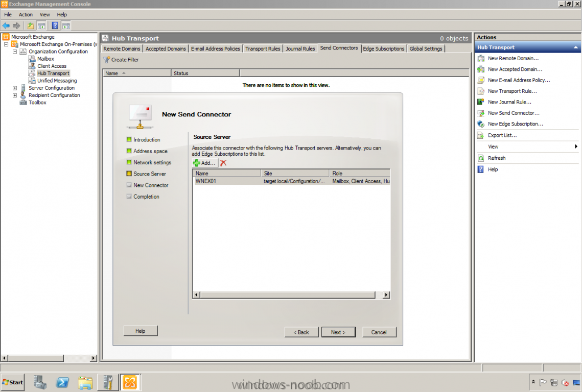Click the New Edge Subscription icon
582x392 pixels.
(481, 124)
